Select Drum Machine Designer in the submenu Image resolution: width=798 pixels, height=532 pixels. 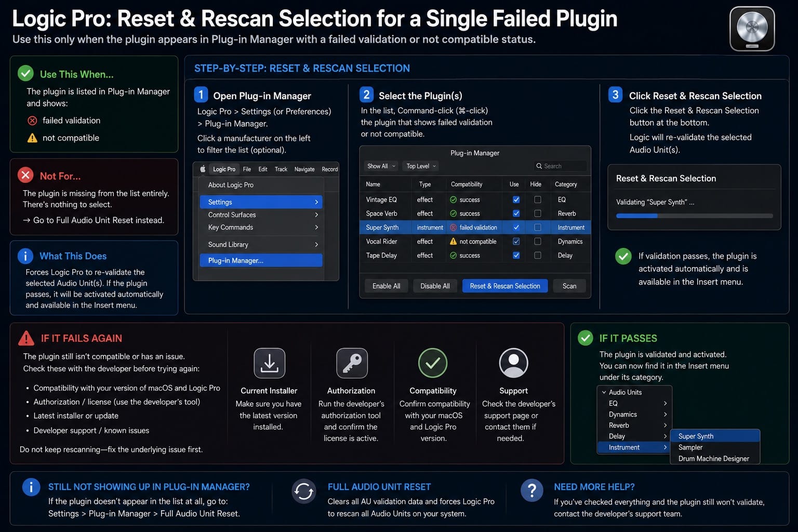pyautogui.click(x=715, y=459)
